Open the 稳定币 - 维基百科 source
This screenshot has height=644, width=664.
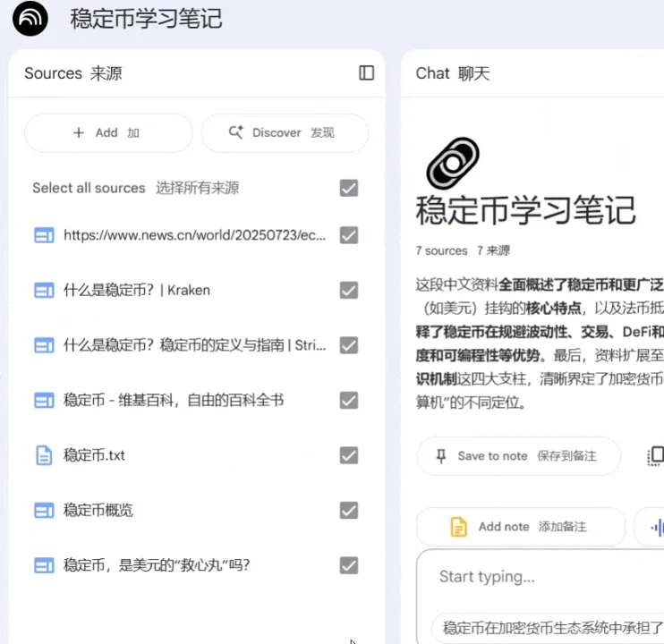174,401
